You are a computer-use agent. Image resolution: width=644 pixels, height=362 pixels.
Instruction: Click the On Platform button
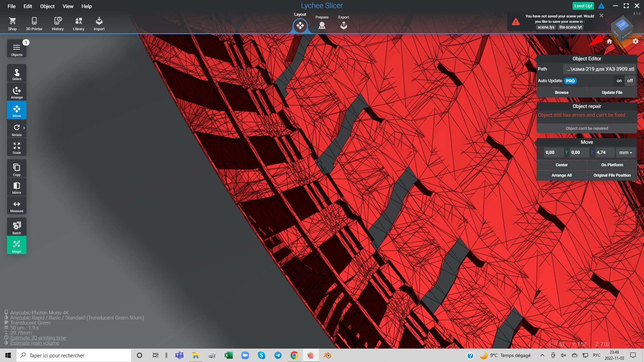click(x=612, y=165)
